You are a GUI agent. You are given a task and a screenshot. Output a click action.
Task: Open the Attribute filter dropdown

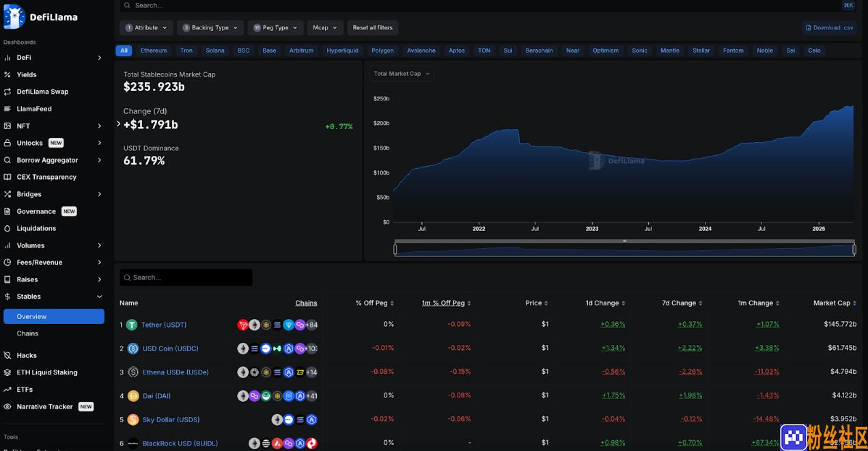coord(146,27)
